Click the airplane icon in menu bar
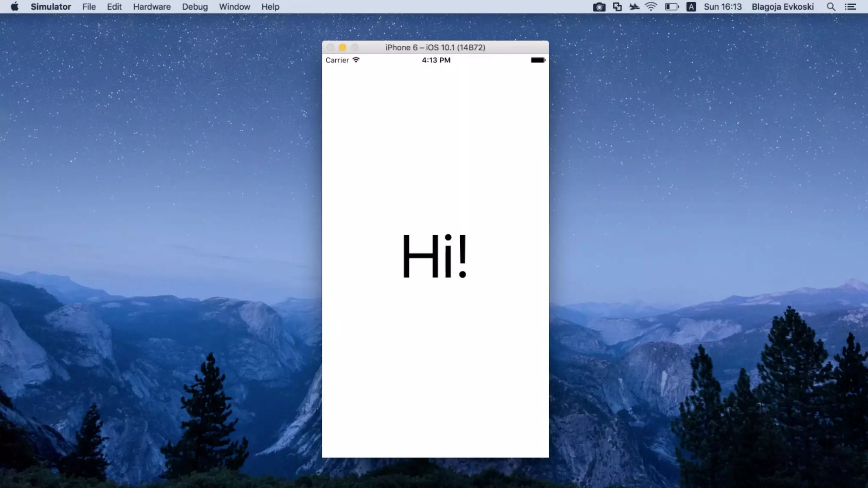The width and height of the screenshot is (868, 488). [x=634, y=7]
